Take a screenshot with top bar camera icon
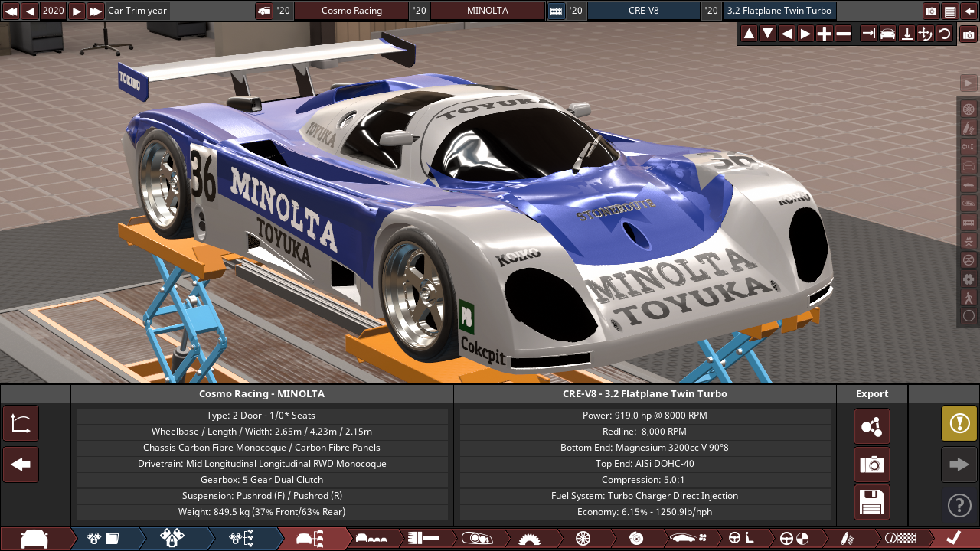 tap(931, 11)
